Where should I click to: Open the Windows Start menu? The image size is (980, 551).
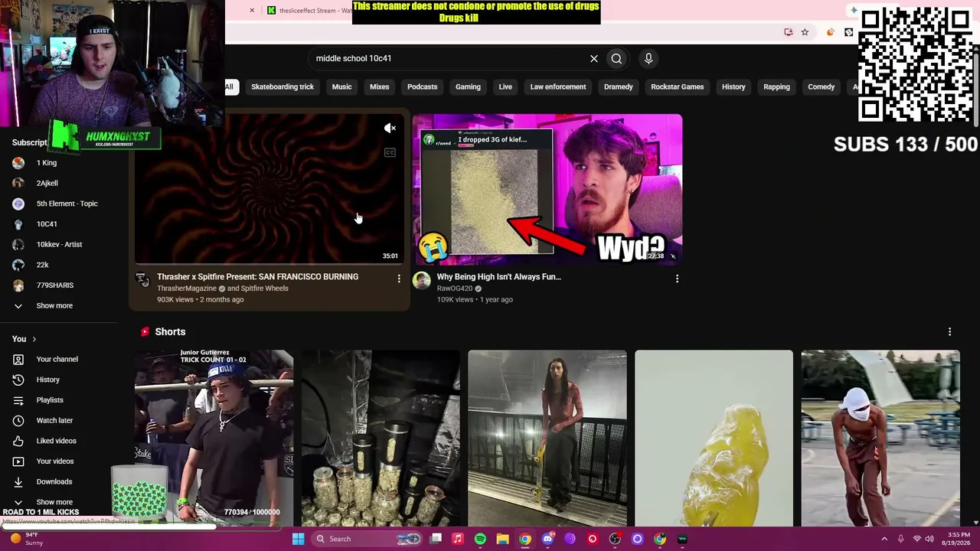coord(298,539)
